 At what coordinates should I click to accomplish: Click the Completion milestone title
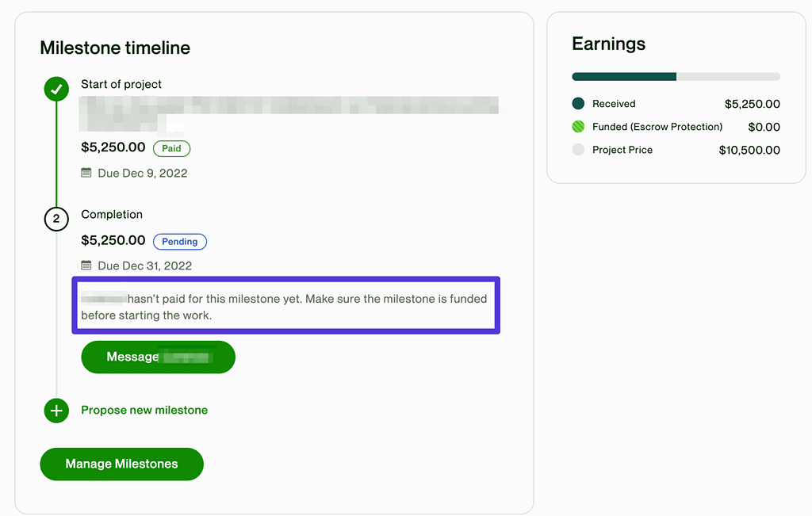click(112, 214)
